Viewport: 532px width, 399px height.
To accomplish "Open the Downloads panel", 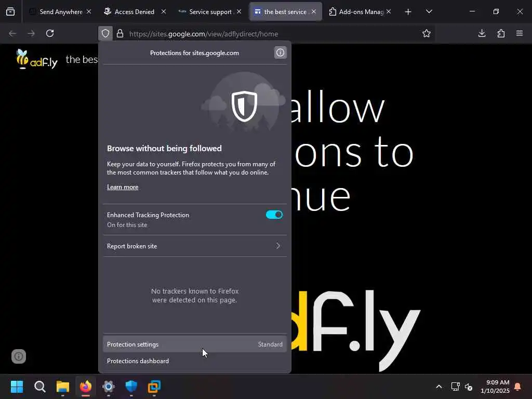I will click(x=482, y=33).
